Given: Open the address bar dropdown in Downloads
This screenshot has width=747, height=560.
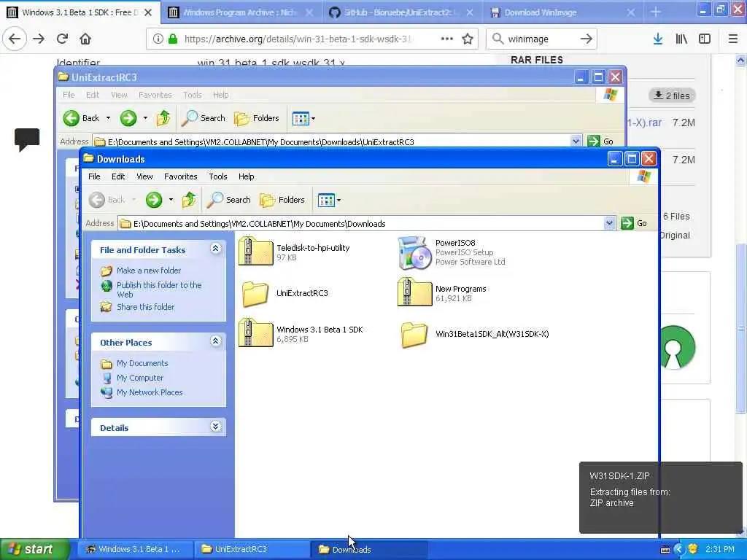Looking at the screenshot, I should (609, 223).
